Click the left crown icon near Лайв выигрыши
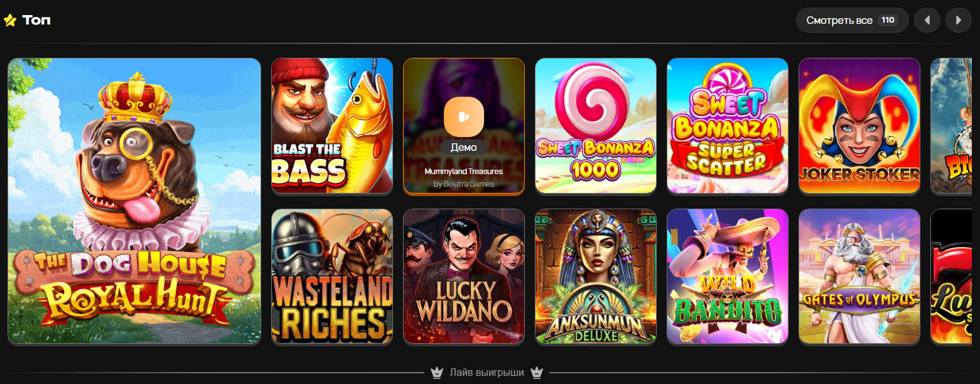The height and width of the screenshot is (384, 980). [x=437, y=373]
